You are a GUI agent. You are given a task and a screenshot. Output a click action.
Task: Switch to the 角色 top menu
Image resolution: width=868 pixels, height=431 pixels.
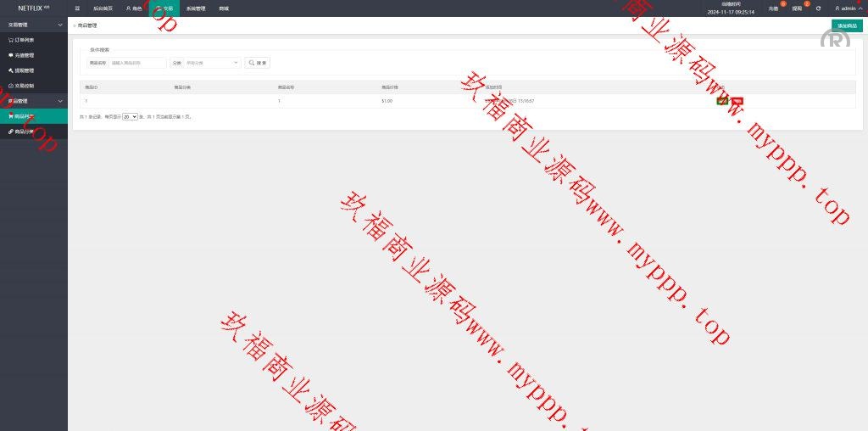(134, 8)
